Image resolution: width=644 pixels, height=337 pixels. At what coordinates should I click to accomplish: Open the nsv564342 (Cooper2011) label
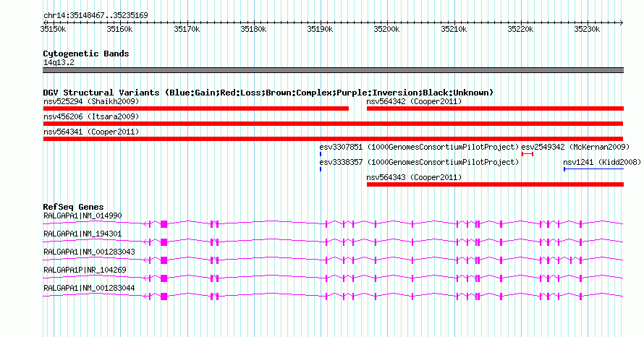coord(414,101)
